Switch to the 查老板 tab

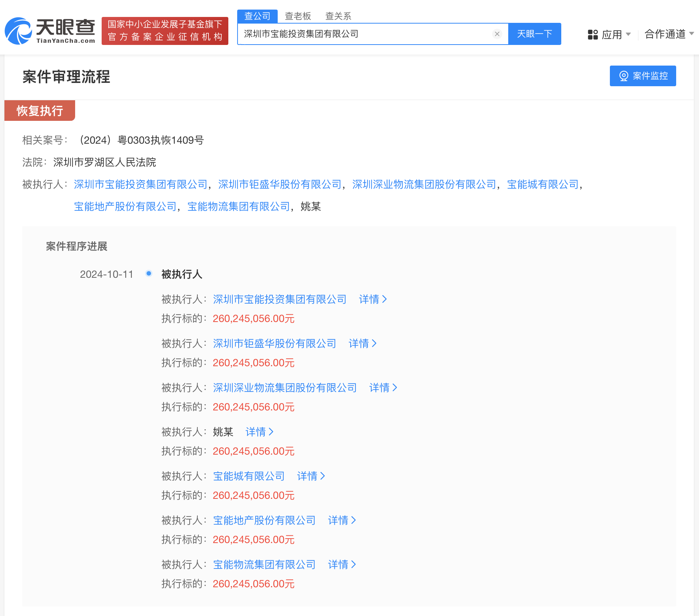coord(298,16)
